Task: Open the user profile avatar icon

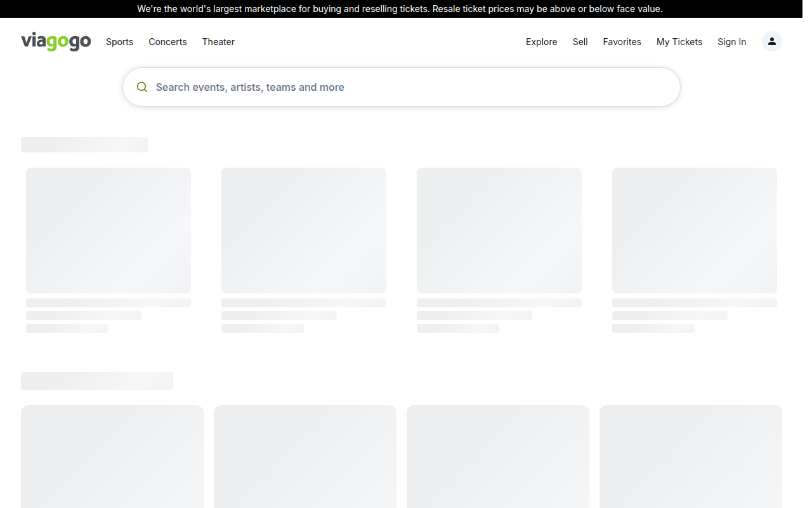Action: coord(772,41)
